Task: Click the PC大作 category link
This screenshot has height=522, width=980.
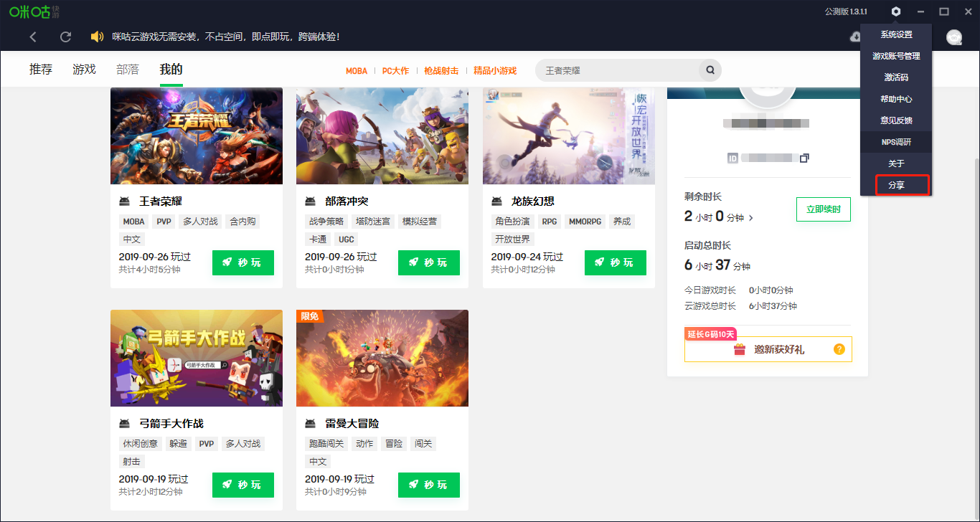Action: (x=395, y=71)
